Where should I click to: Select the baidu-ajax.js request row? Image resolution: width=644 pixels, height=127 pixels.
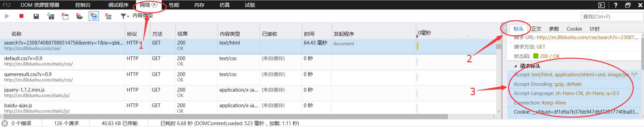[x=248, y=108]
